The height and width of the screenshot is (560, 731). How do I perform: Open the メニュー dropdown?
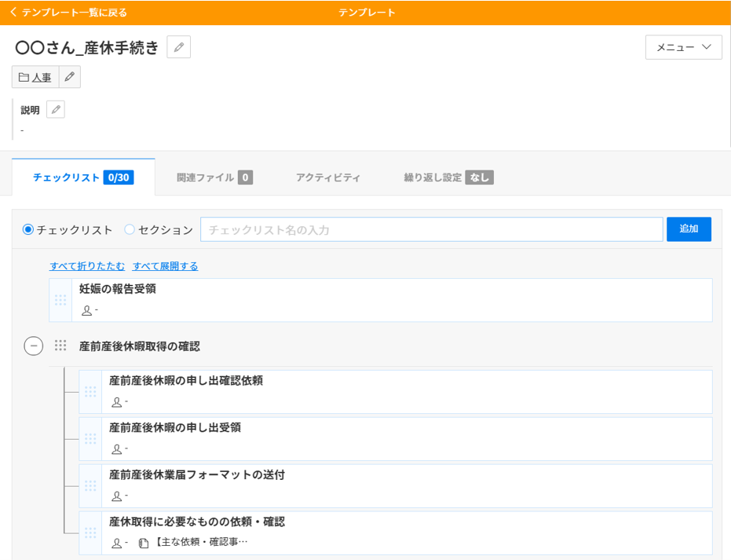(683, 47)
